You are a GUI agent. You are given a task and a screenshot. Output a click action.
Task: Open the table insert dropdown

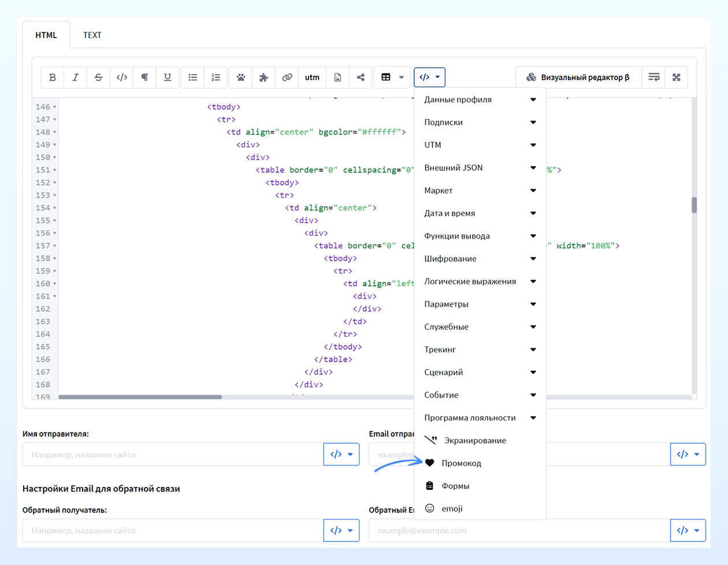pyautogui.click(x=392, y=77)
